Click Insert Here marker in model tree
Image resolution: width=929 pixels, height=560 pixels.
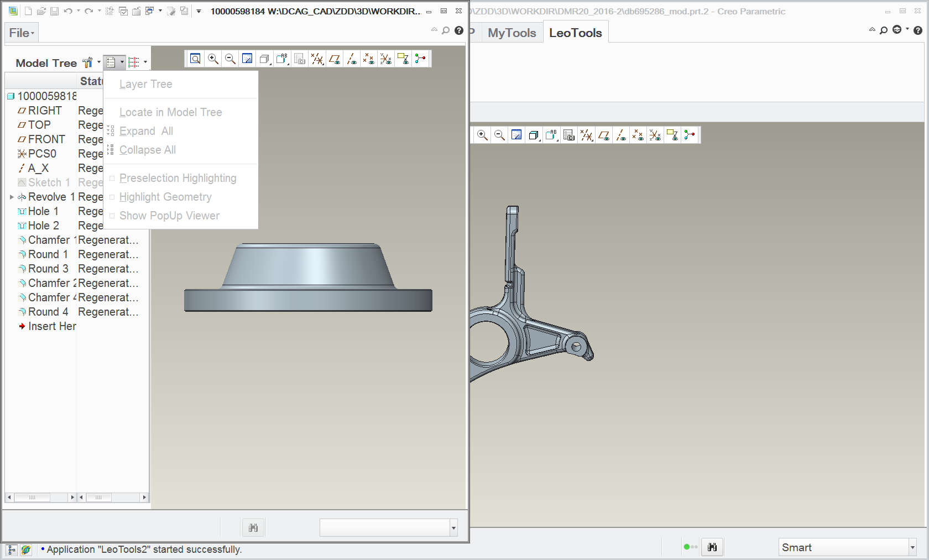(48, 326)
